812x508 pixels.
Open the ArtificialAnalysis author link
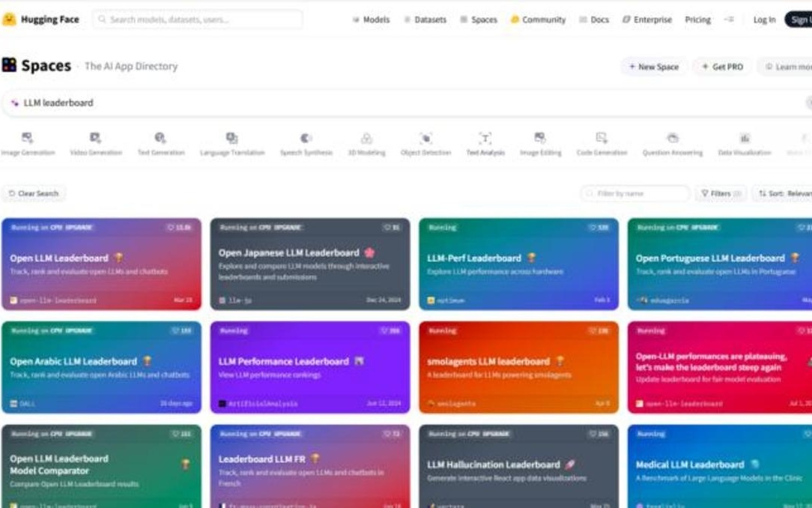click(x=258, y=403)
